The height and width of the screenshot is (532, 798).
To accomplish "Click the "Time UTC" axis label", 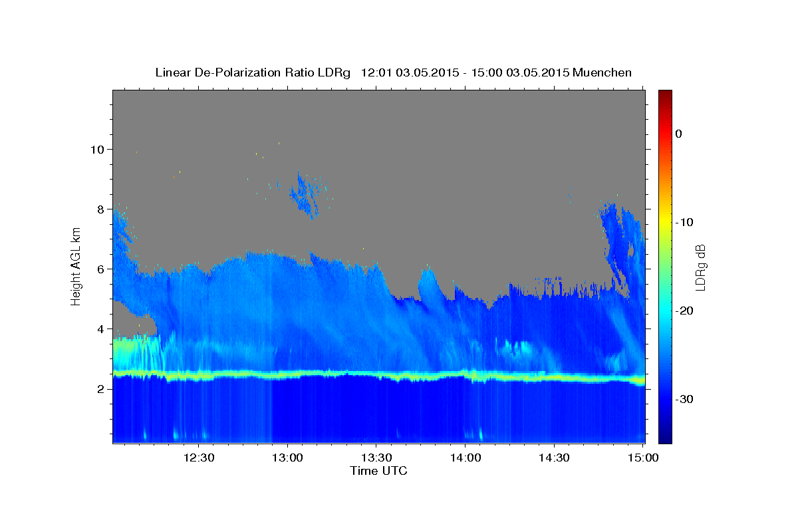I will pos(378,471).
